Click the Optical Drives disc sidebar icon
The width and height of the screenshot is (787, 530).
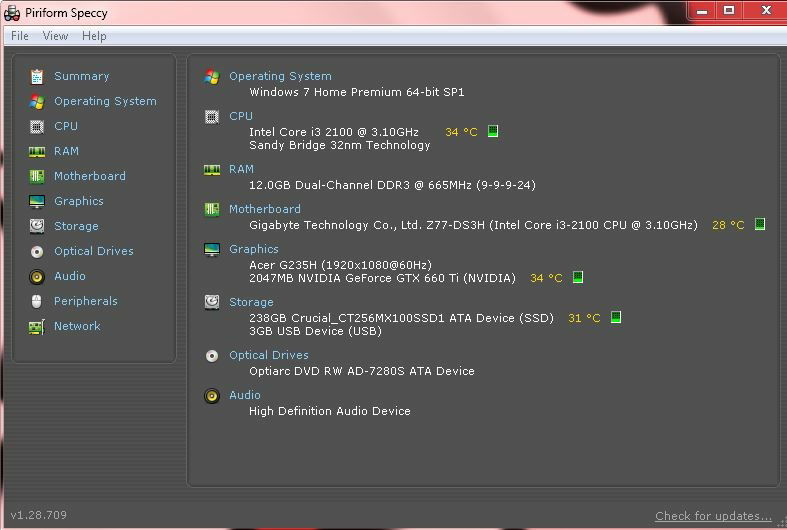[37, 251]
